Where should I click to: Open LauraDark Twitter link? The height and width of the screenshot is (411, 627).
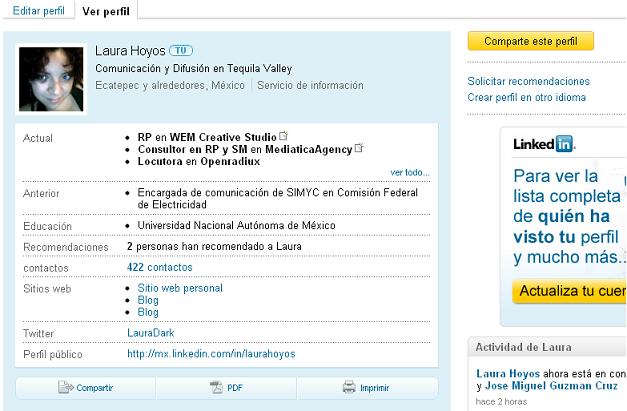click(x=151, y=333)
